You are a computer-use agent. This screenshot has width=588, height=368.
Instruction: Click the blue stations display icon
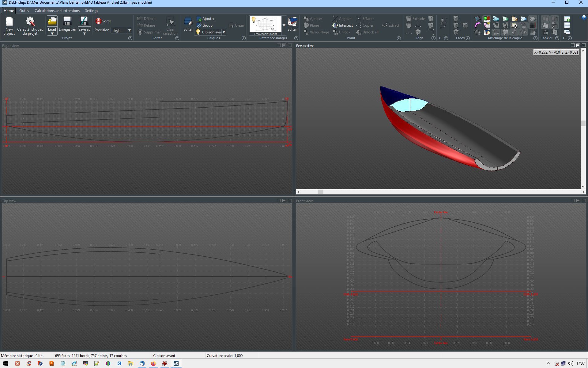pyautogui.click(x=496, y=19)
